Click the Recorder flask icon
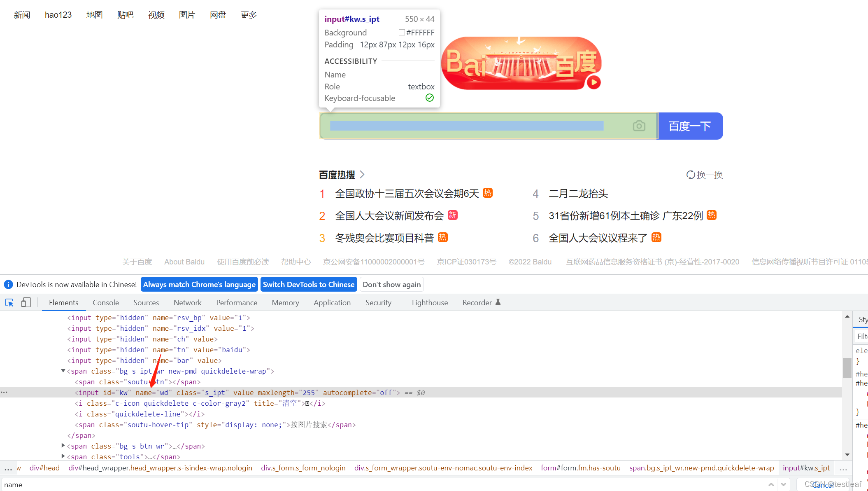Screen dimensions: 868x491 pos(498,302)
